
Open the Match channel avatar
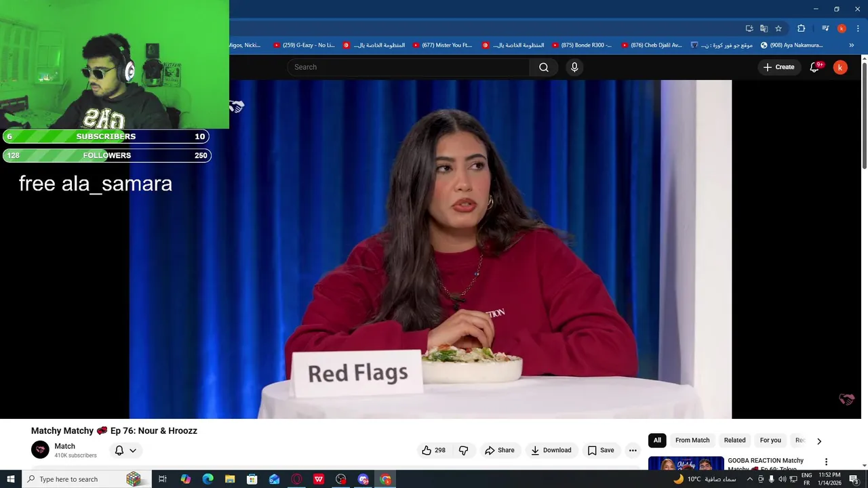tap(41, 450)
